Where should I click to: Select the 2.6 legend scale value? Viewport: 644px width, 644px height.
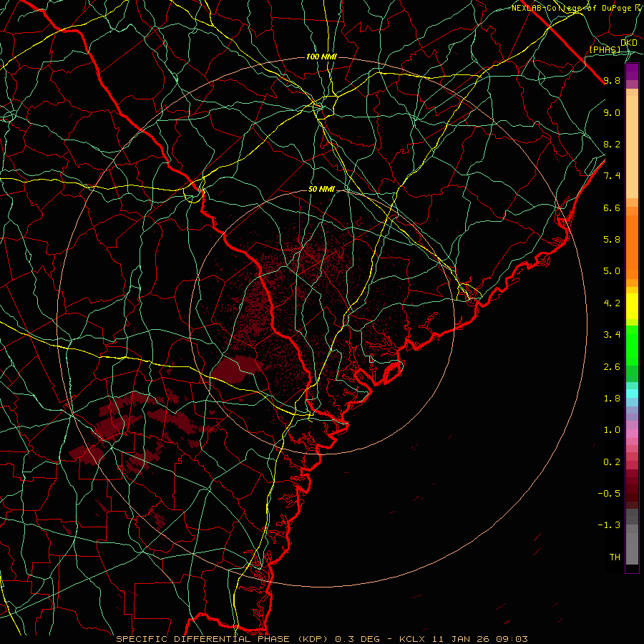[x=612, y=367]
